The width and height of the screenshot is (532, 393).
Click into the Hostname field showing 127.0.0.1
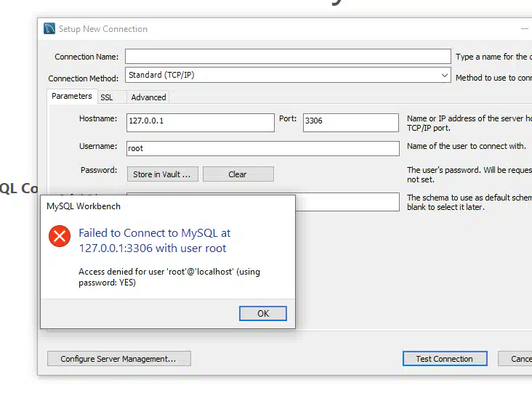tap(200, 121)
